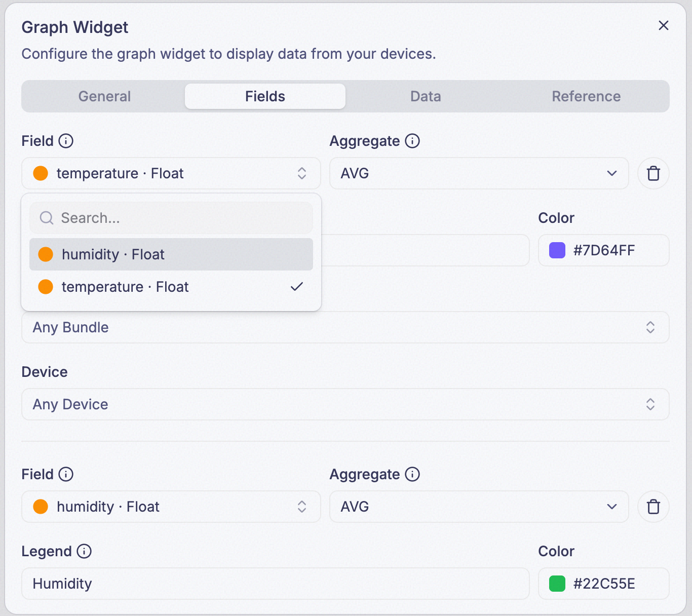This screenshot has width=692, height=616.
Task: Choose temperature · Float option with checkmark
Action: [x=171, y=287]
